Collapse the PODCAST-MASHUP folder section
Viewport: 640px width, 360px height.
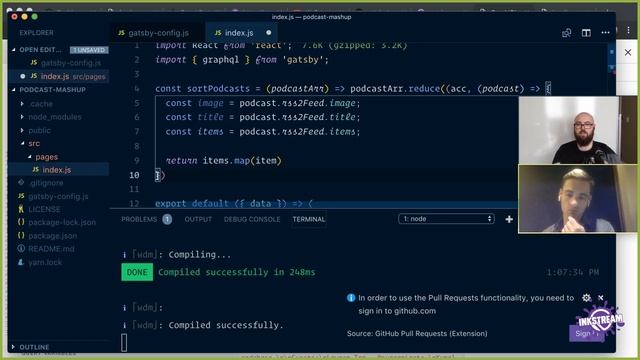coord(52,90)
